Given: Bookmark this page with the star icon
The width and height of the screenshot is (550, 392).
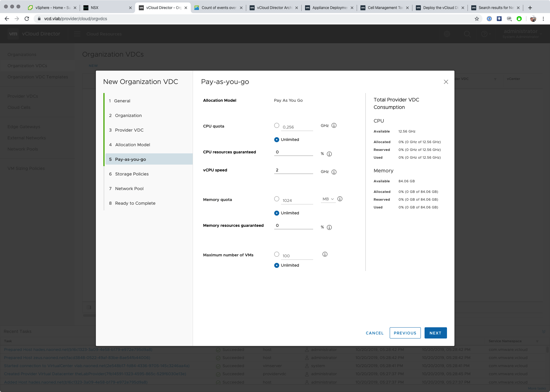Looking at the screenshot, I should click(x=477, y=19).
